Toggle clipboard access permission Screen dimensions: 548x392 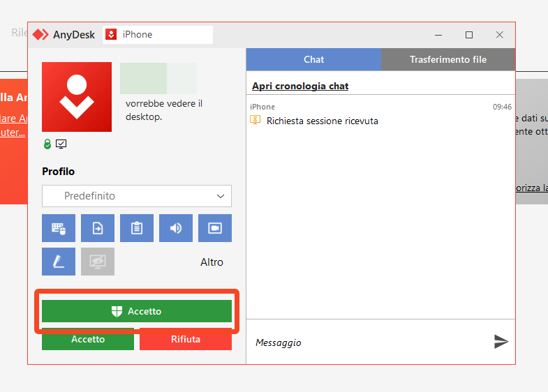pos(137,228)
